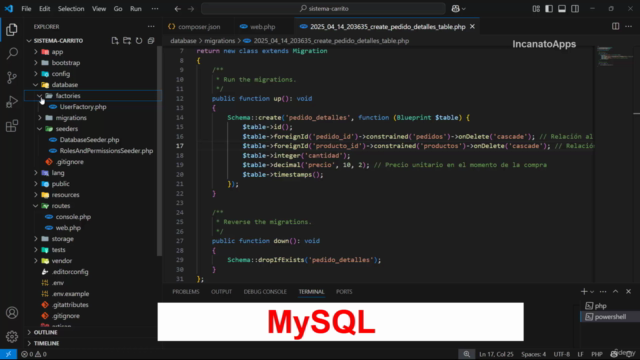Open the Run menu

click(136, 9)
